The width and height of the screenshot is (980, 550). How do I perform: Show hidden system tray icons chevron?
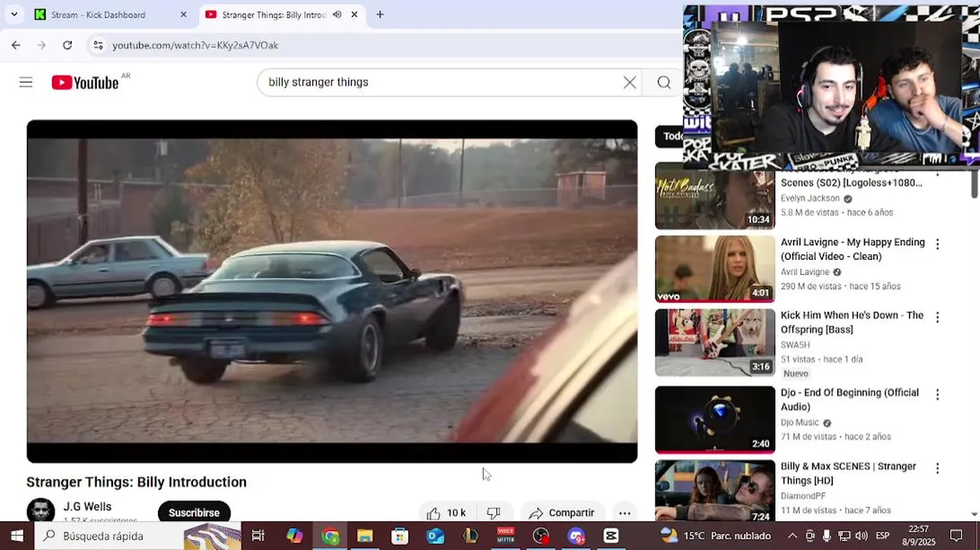tap(792, 535)
